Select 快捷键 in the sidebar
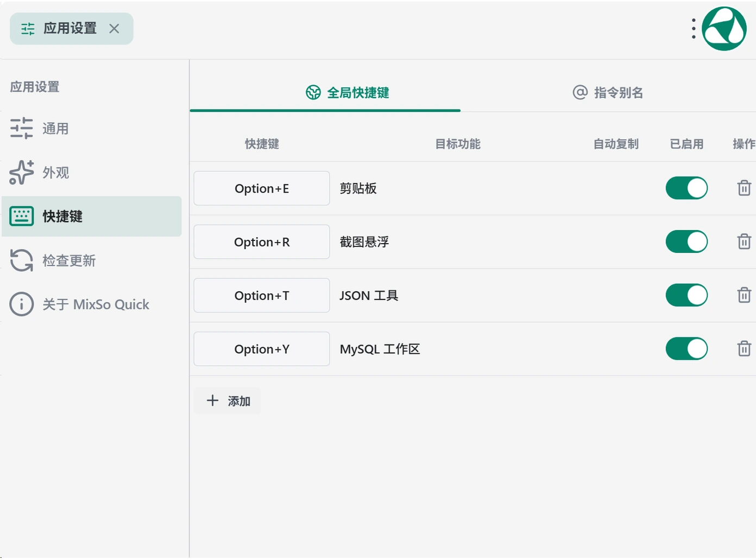756x560 pixels. tap(92, 217)
